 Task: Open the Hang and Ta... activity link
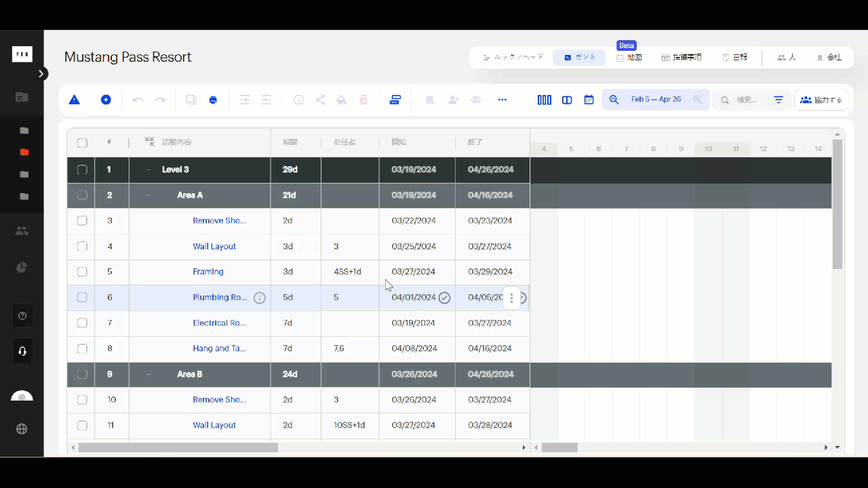pos(219,348)
